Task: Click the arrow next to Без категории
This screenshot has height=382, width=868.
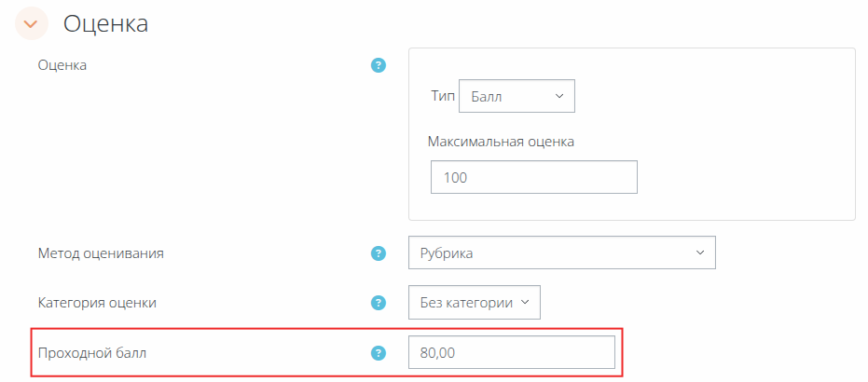Action: 525,302
